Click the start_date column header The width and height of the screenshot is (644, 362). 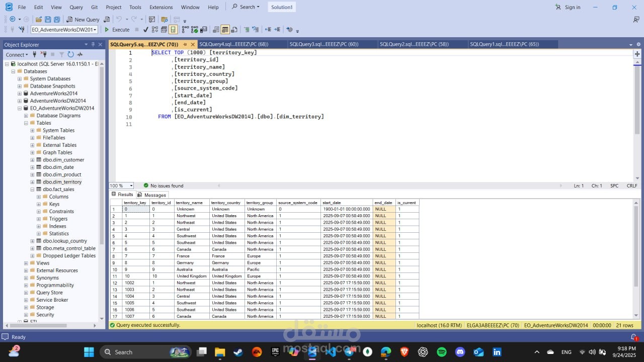pyautogui.click(x=347, y=203)
